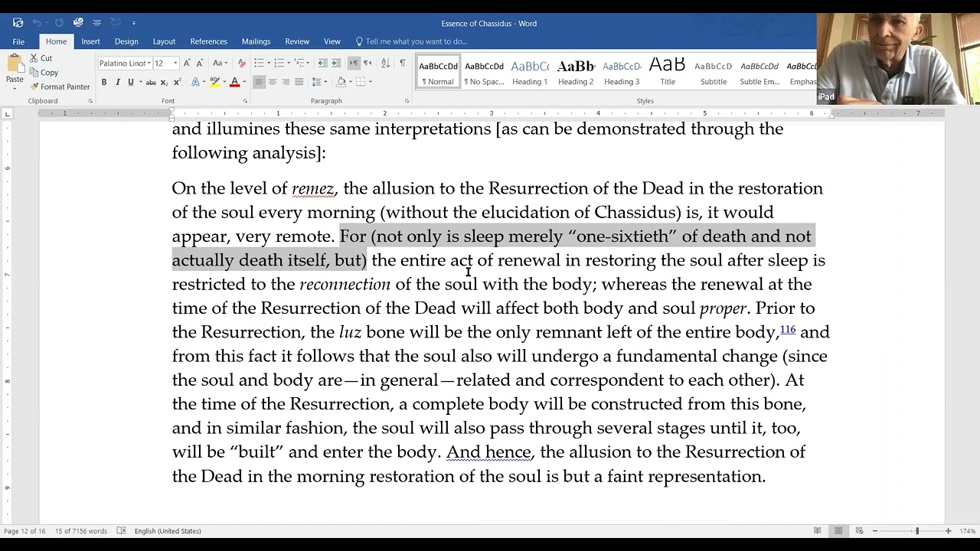The image size is (980, 551).
Task: Switch to Web Layout view
Action: click(x=858, y=531)
